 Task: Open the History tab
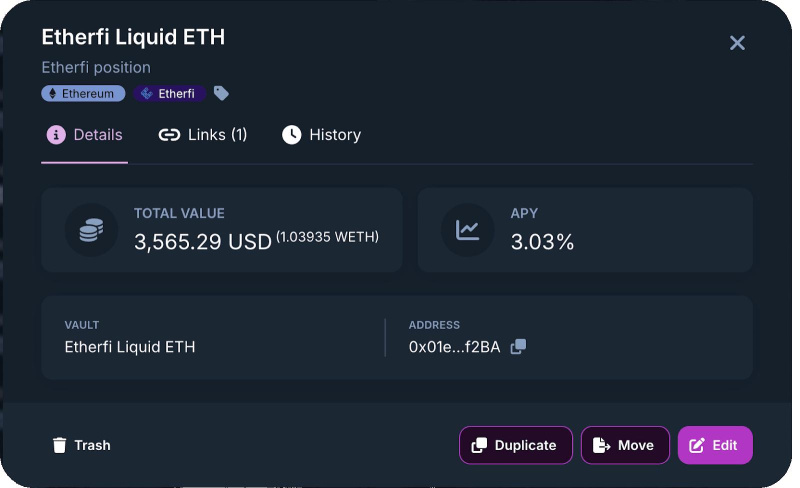pos(322,135)
